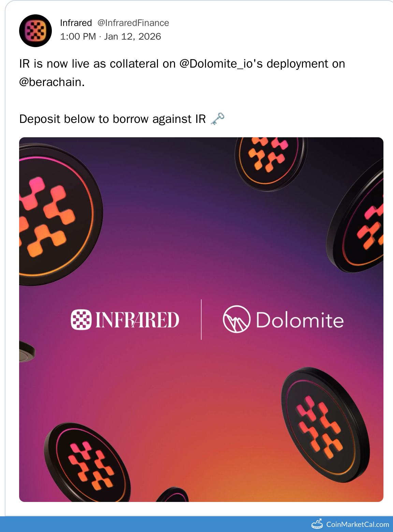Viewport: 393px width, 532px height.
Task: Click the white Infrared checker logo in banner
Action: click(x=81, y=320)
